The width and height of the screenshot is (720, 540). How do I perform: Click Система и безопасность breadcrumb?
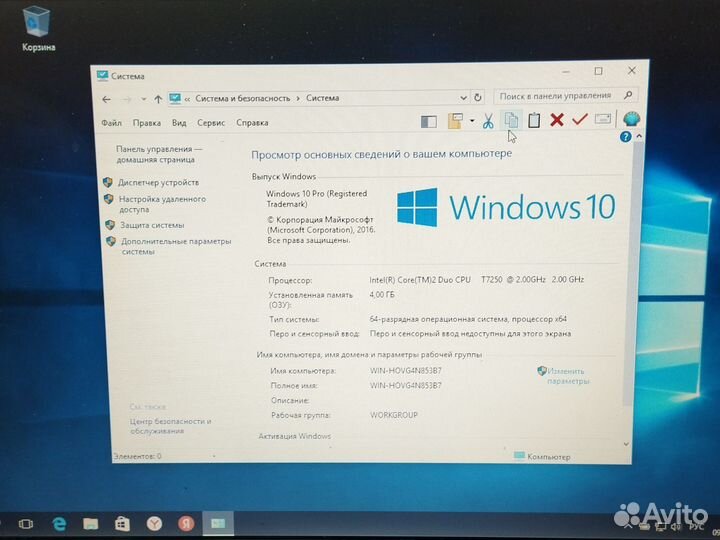coord(242,98)
